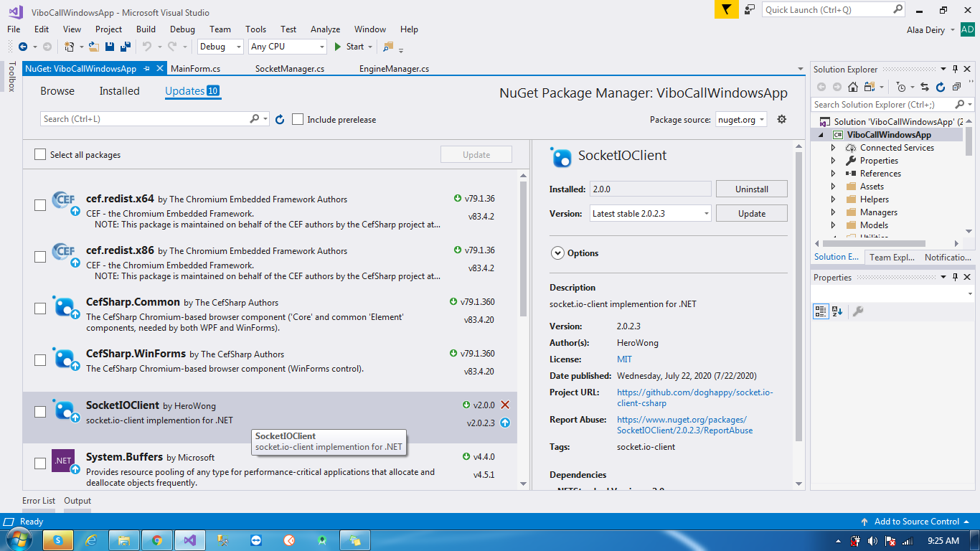Pin the NuGet document tab

146,69
